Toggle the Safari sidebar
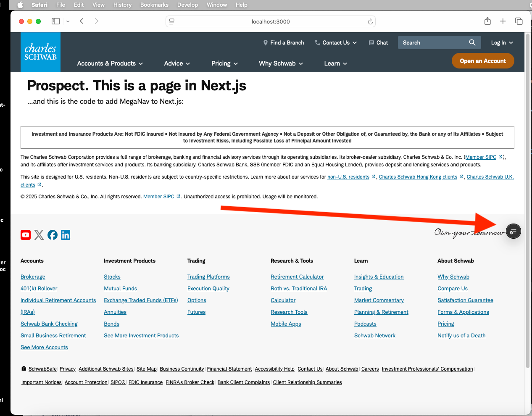 click(55, 21)
